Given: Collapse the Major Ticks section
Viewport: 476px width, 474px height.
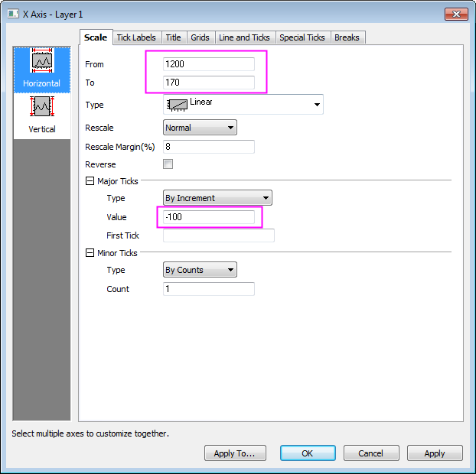Looking at the screenshot, I should 90,181.
